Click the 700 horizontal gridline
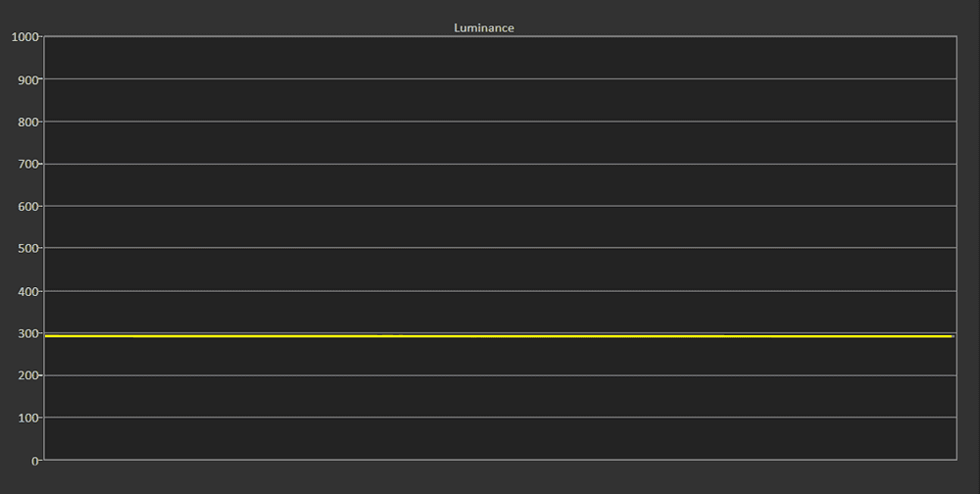Viewport: 980px width, 494px height. pos(500,164)
